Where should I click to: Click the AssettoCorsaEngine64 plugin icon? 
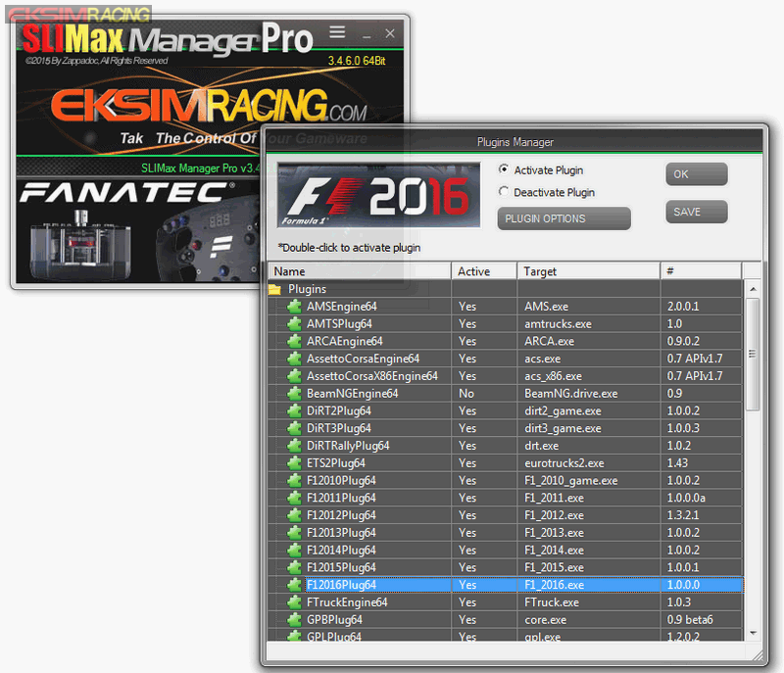295,359
